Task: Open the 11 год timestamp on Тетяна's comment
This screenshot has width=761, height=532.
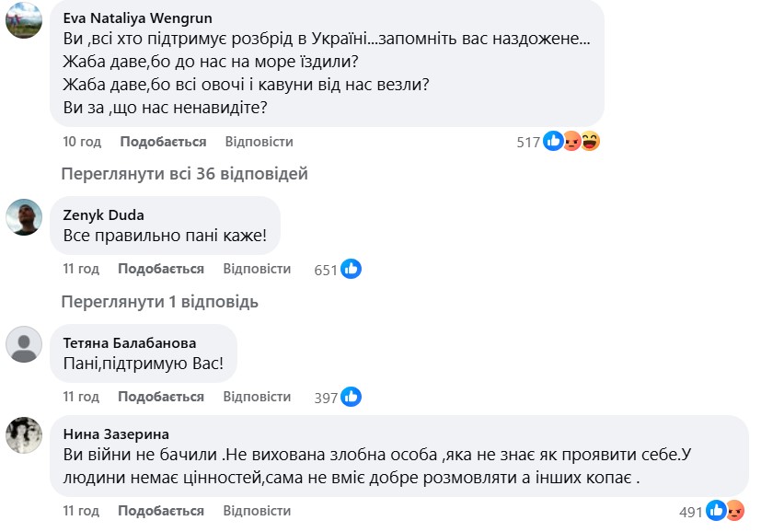Action: point(81,397)
